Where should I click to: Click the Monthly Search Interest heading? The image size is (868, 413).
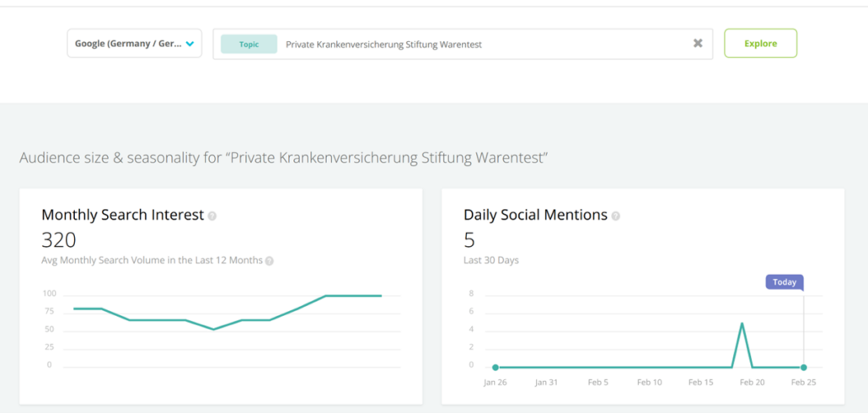[x=123, y=215]
